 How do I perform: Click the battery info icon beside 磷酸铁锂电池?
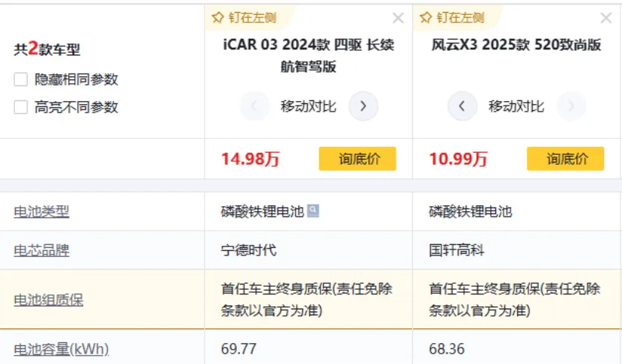click(313, 211)
